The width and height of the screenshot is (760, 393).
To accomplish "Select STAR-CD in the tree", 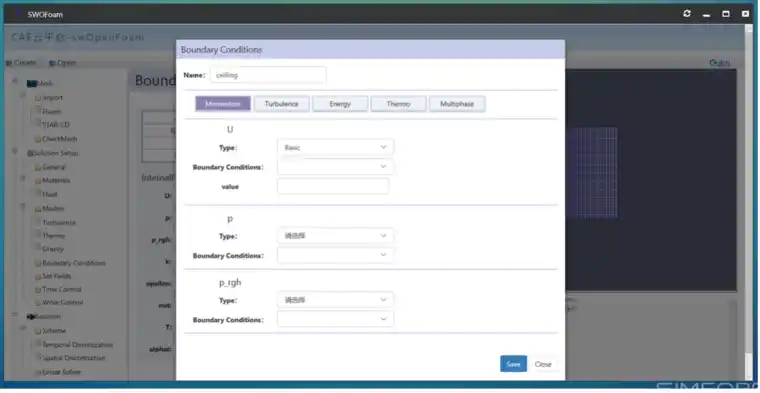I will tap(56, 125).
